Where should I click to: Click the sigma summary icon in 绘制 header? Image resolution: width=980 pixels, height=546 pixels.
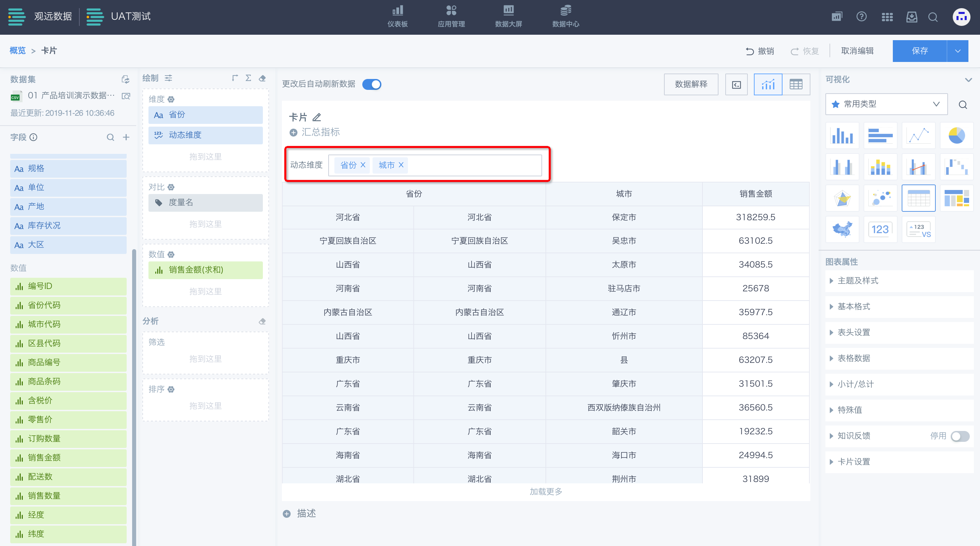(249, 78)
